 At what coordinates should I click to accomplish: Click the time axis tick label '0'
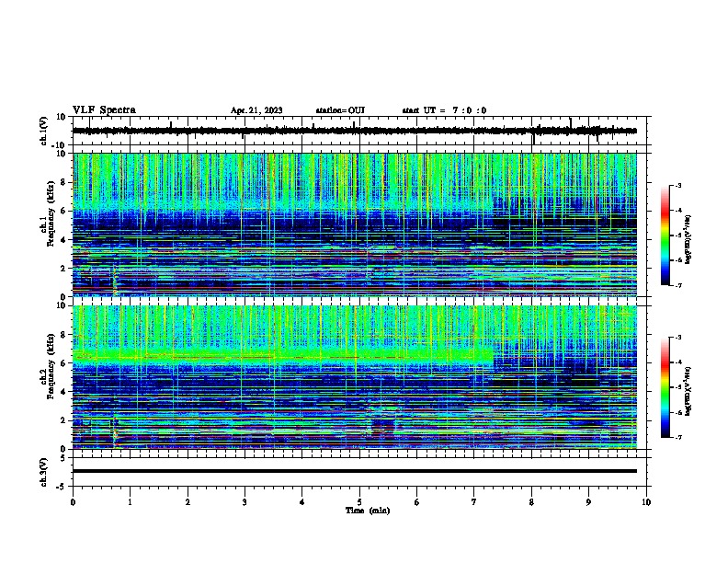[x=73, y=502]
